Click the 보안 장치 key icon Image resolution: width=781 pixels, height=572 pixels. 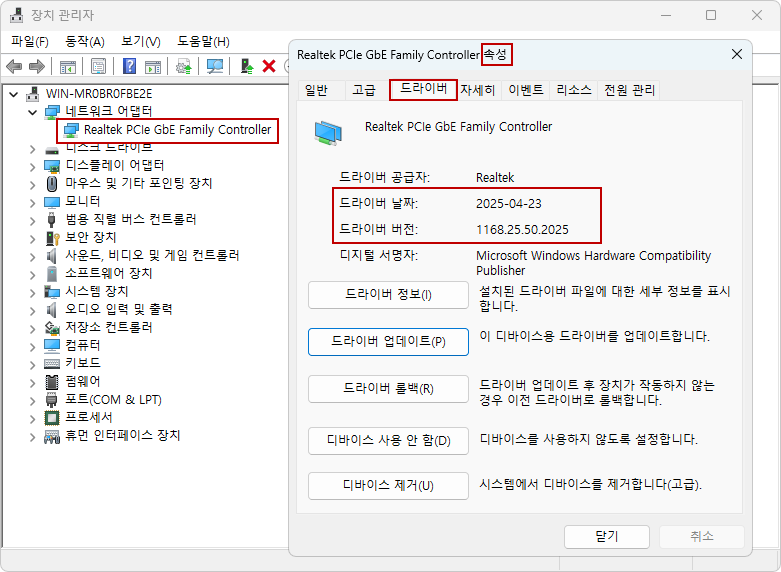tap(52, 238)
